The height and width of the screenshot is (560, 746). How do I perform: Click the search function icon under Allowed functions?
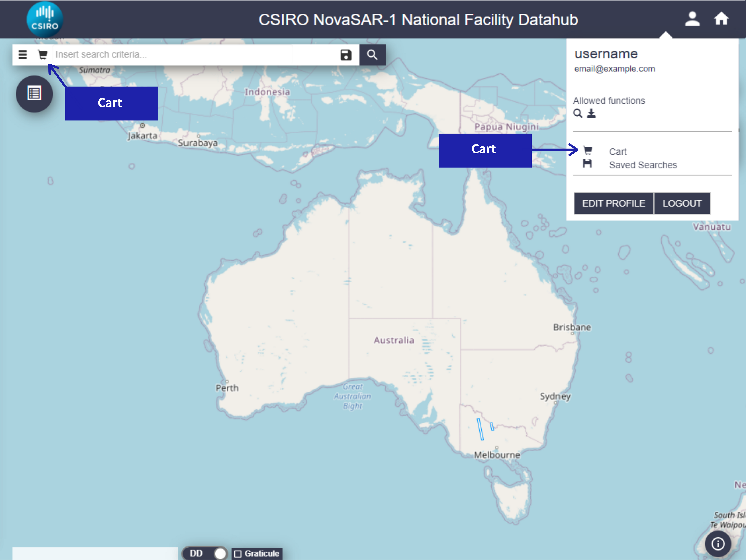point(578,113)
